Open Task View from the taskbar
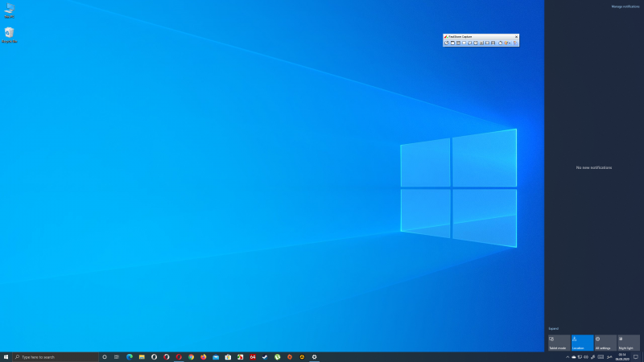 tap(117, 356)
